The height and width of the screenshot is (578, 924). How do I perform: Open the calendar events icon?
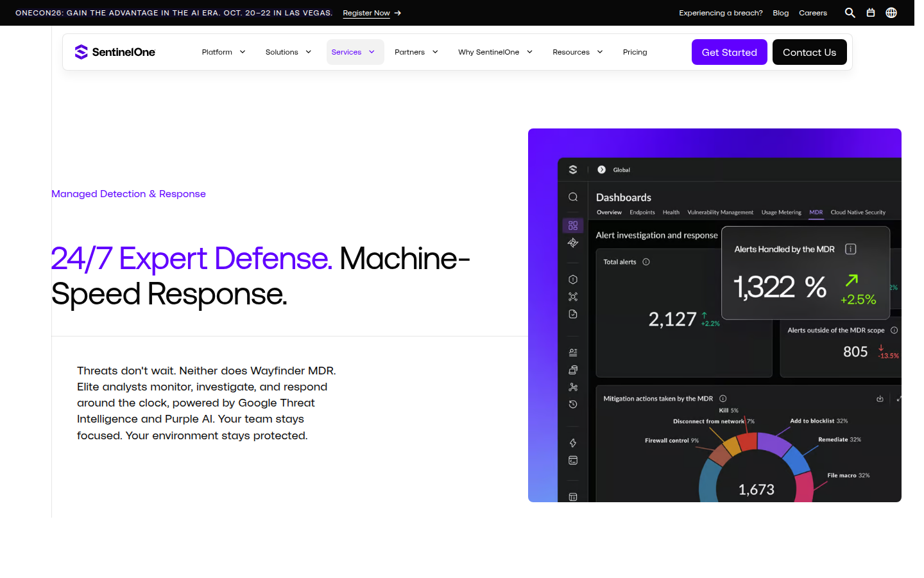871,13
